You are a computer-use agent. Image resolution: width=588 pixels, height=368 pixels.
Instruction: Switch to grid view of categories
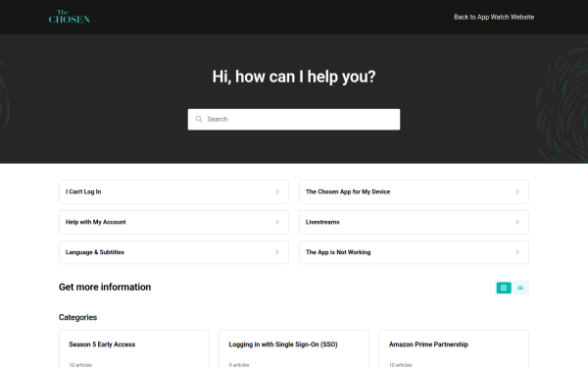tap(504, 288)
